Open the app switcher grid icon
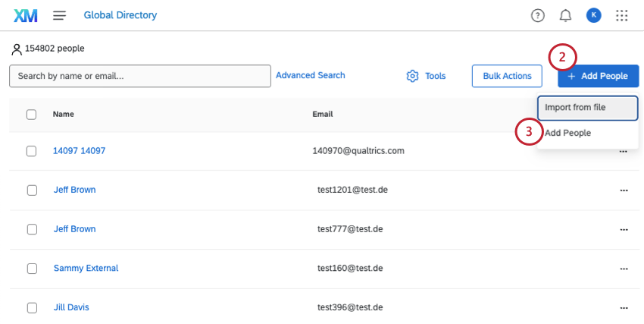This screenshot has width=644, height=324. pyautogui.click(x=622, y=15)
